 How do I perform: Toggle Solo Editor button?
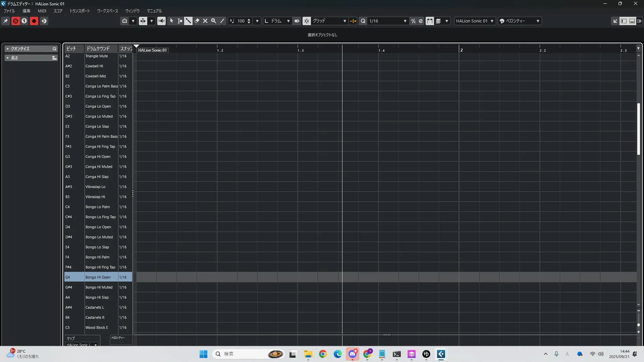(15, 21)
